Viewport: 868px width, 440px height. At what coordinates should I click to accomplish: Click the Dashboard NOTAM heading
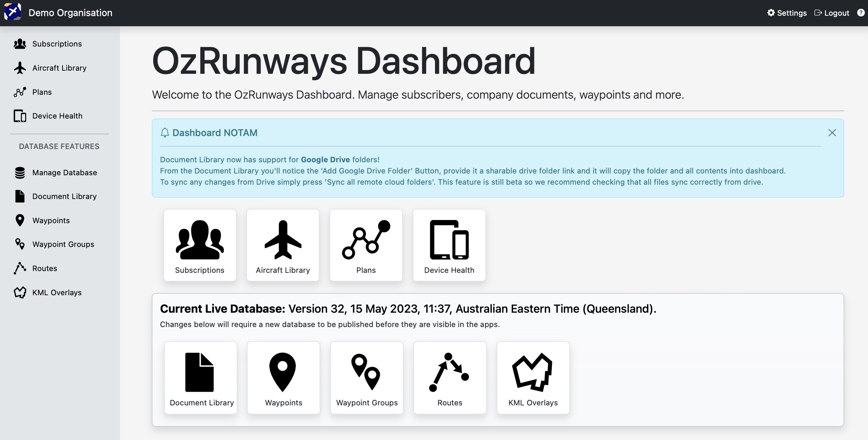click(215, 133)
